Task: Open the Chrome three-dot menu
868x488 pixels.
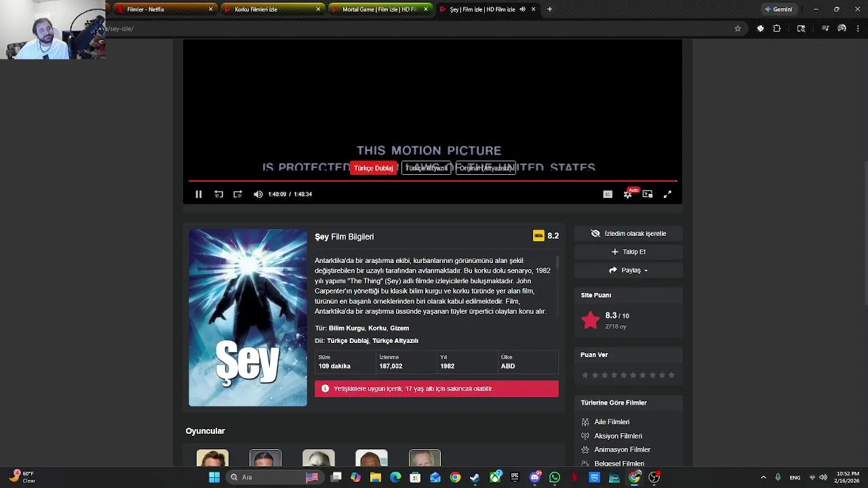Action: point(859,28)
